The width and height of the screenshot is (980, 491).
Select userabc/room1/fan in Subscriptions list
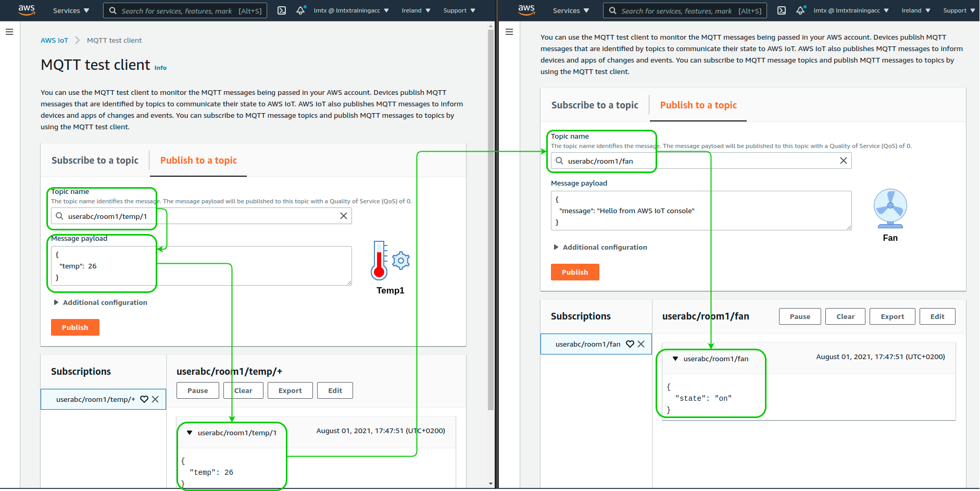point(588,344)
